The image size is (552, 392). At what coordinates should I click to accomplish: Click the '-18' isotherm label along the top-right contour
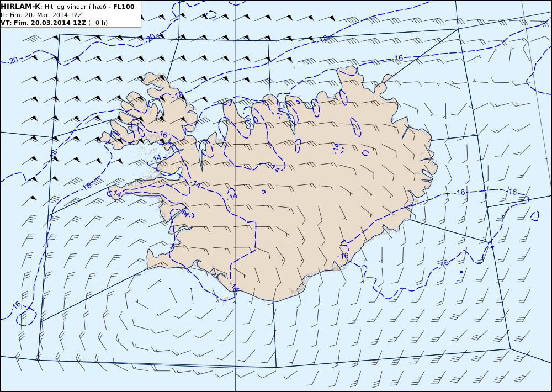[x=322, y=39]
